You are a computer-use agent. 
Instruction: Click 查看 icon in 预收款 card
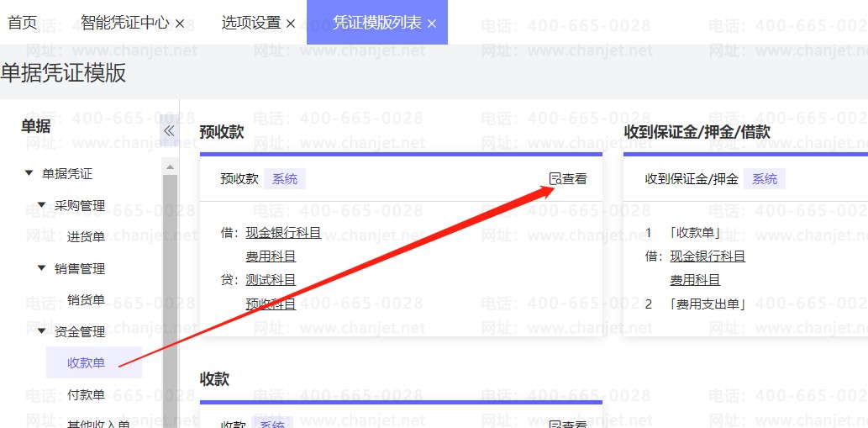pos(555,178)
